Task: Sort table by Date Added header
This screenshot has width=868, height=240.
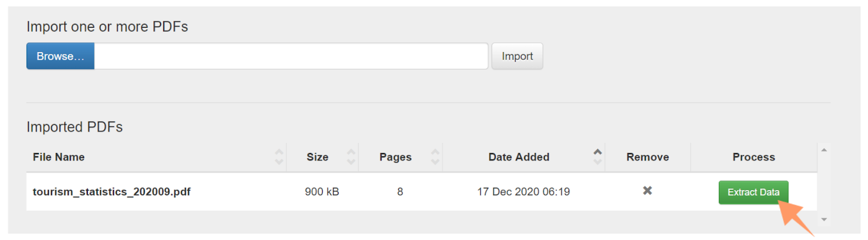Action: pyautogui.click(x=519, y=157)
